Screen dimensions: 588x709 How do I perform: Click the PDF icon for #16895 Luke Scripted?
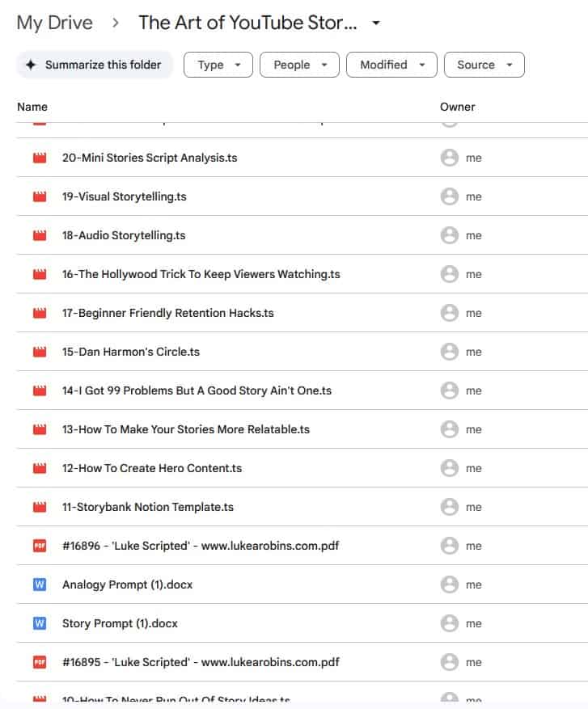point(40,663)
